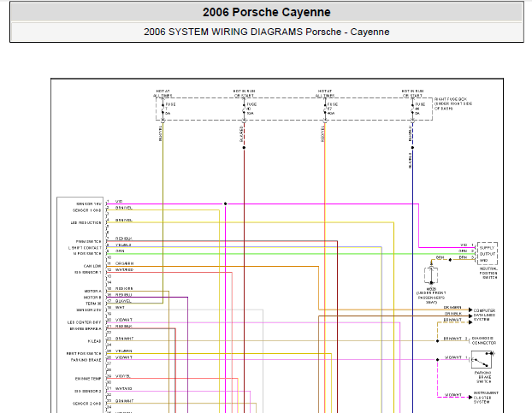Click the "SUPPLY" terminal in neutral switch box
This screenshot has height=413, width=532.
tap(487, 248)
